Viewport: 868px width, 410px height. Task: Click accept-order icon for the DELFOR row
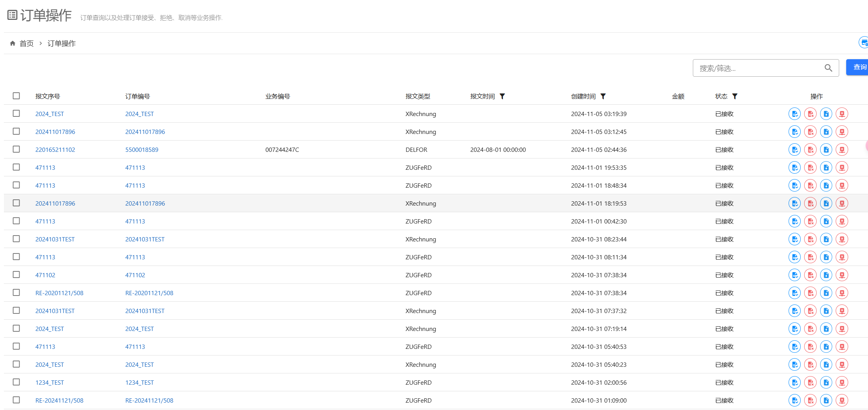[x=794, y=150]
